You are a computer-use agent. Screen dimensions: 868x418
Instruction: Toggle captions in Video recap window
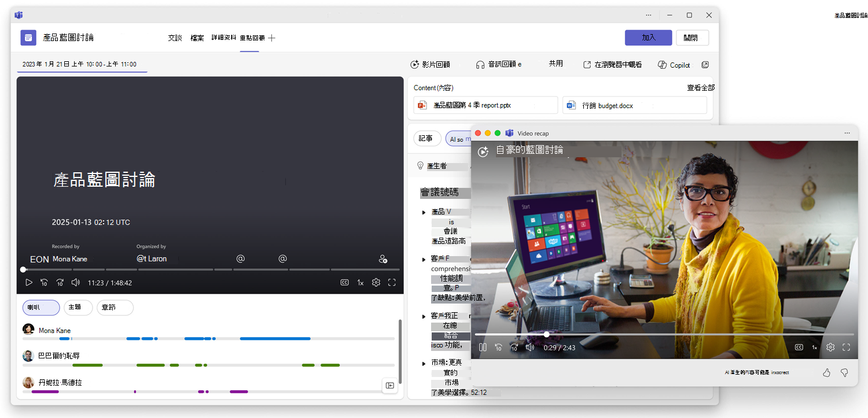[x=799, y=347]
